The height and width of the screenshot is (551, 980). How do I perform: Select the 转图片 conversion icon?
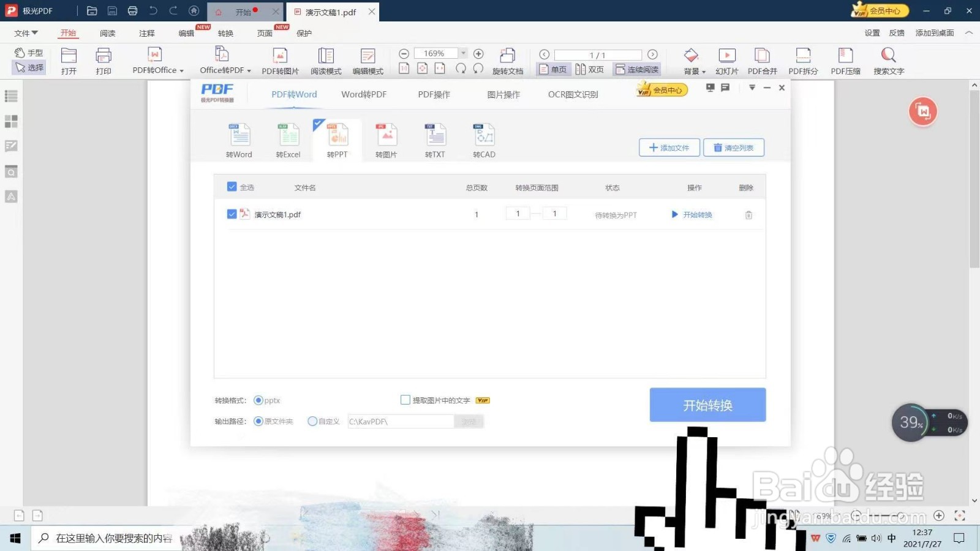tap(386, 141)
